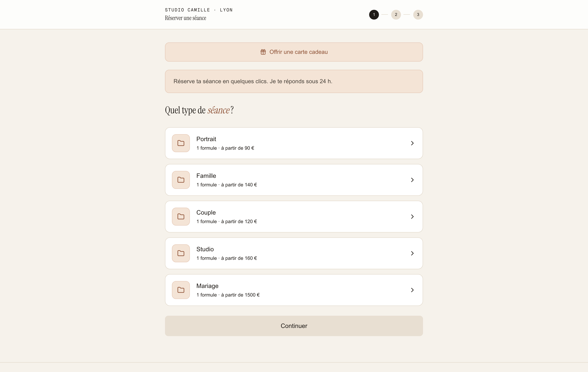
Task: Choose Mariage à partir de 1500 € option
Action: click(294, 290)
